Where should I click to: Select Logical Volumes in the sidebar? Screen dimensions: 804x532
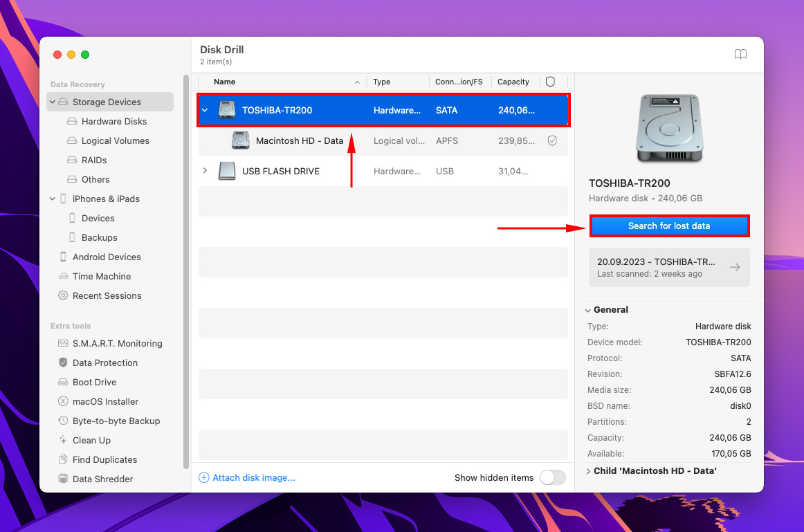click(116, 141)
